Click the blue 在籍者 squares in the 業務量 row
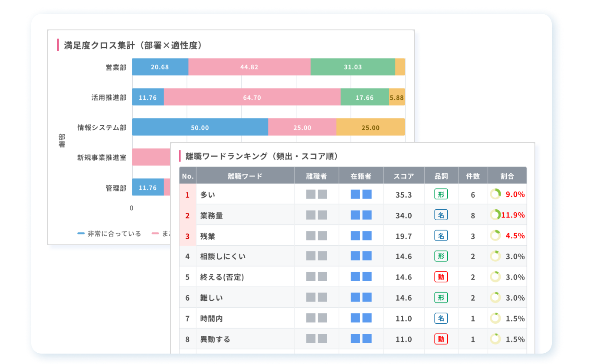Screen dimensions: 590x364 [x=361, y=215]
